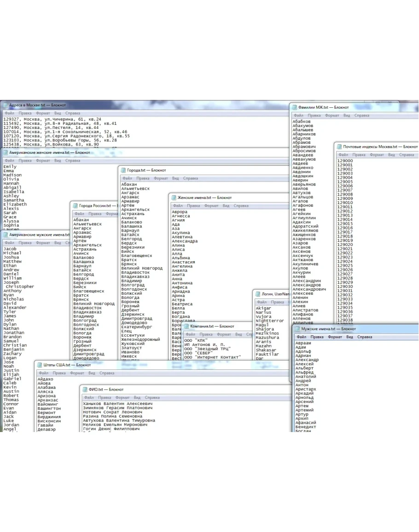Screen dimensions: 419x532
Task: Open Формат menu in Мужские имена.txt
Action: pos(335,337)
